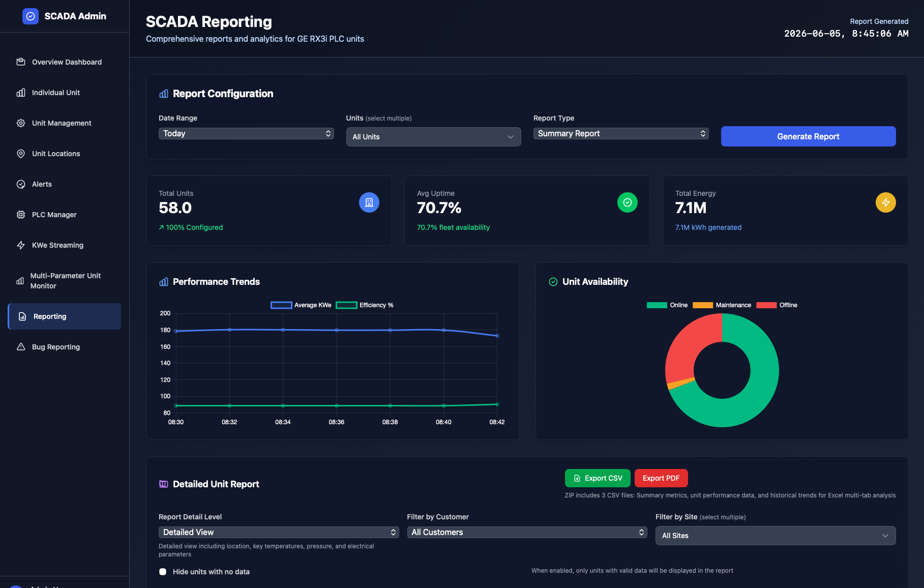The image size is (924, 588).
Task: Click the ZIP includes 3 CSV files note
Action: (730, 495)
